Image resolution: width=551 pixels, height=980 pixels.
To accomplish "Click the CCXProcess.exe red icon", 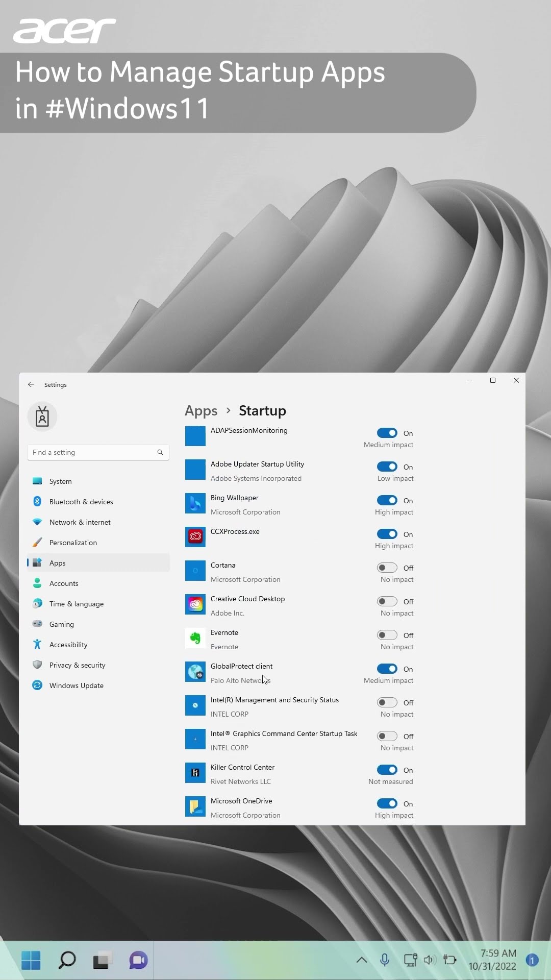I will pyautogui.click(x=195, y=537).
